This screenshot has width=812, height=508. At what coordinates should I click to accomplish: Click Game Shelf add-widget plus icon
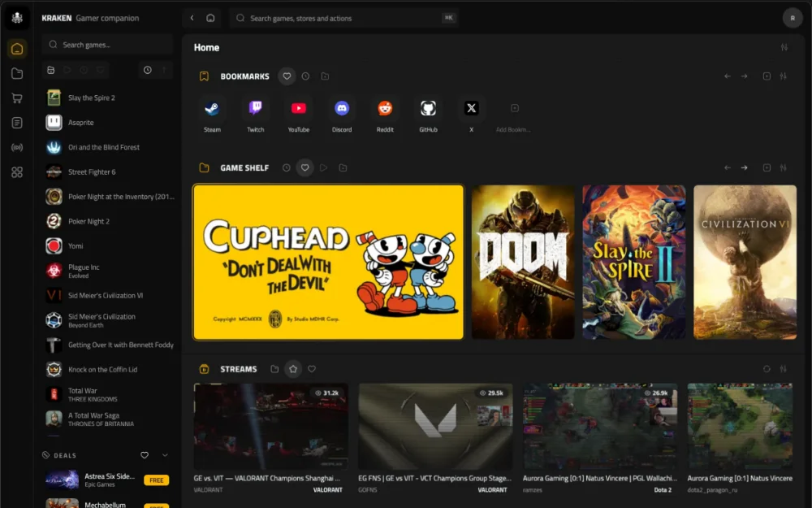tap(767, 168)
